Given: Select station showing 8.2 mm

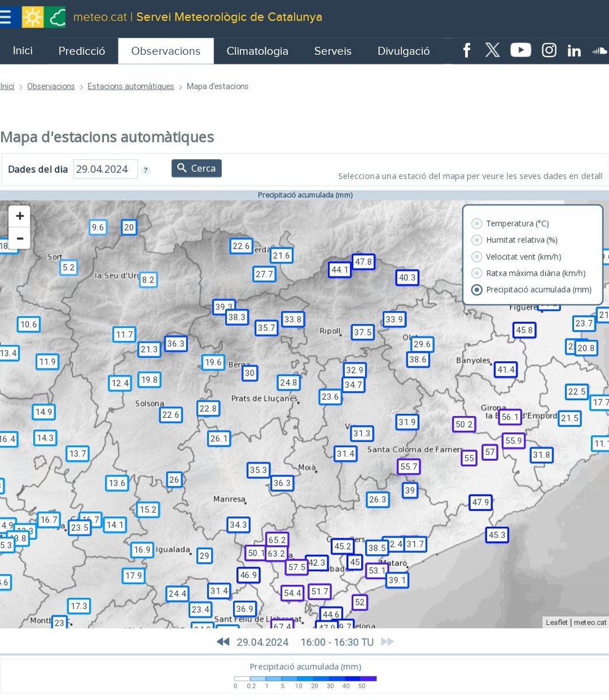Looking at the screenshot, I should tap(148, 280).
